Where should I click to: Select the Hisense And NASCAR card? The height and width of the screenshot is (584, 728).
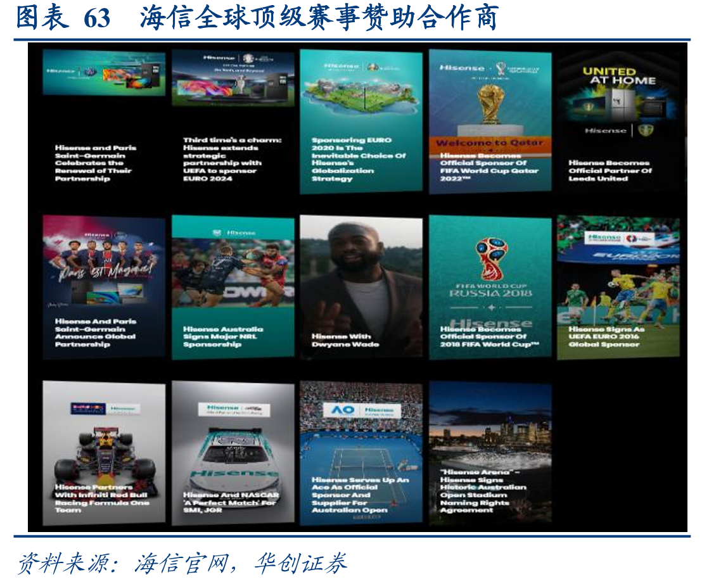tap(233, 453)
